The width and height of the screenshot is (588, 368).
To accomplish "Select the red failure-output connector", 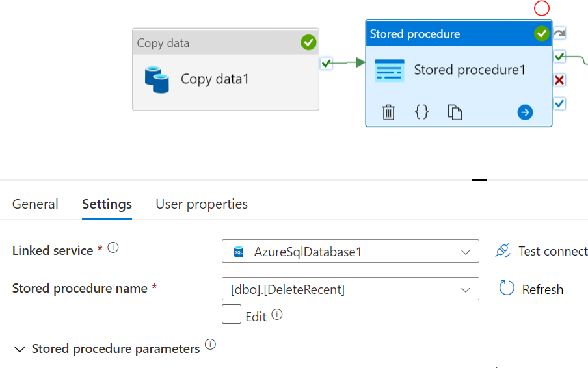I will (x=559, y=80).
